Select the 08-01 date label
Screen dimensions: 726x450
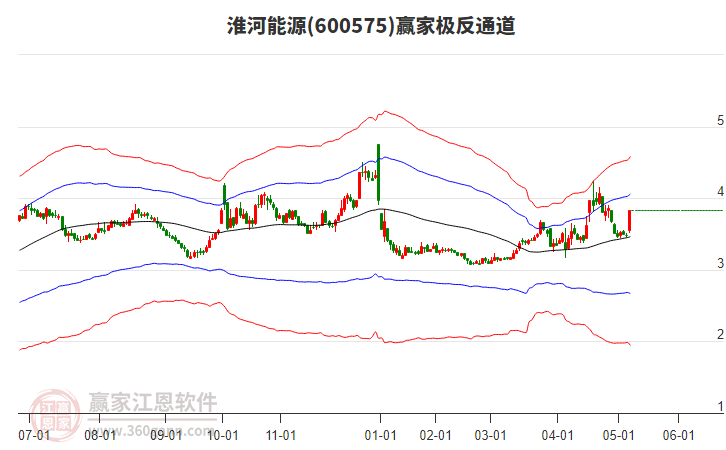pyautogui.click(x=100, y=436)
